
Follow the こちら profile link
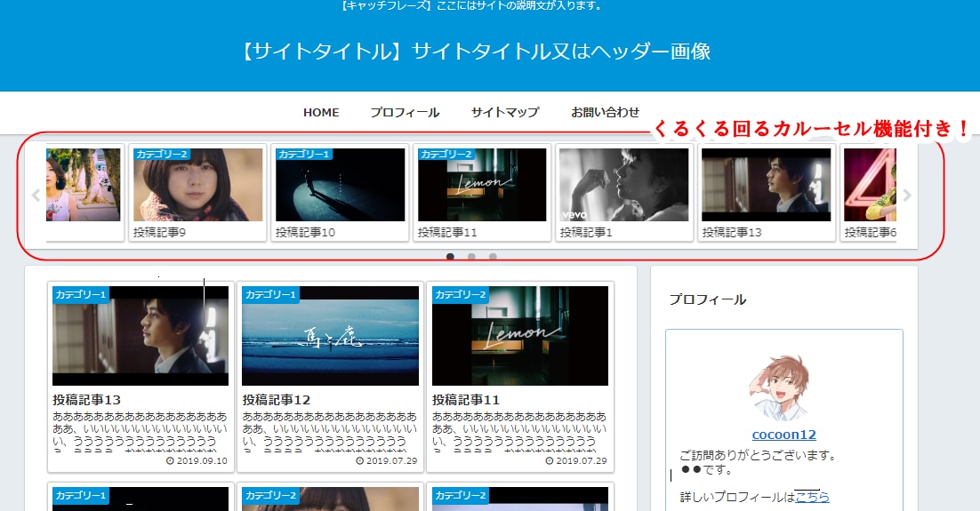pos(812,498)
